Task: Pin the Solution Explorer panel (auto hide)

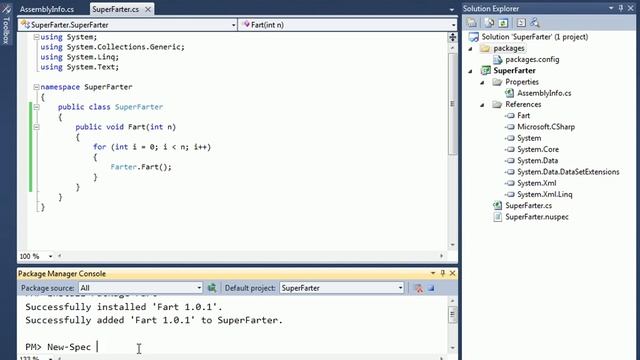Action: (x=621, y=8)
